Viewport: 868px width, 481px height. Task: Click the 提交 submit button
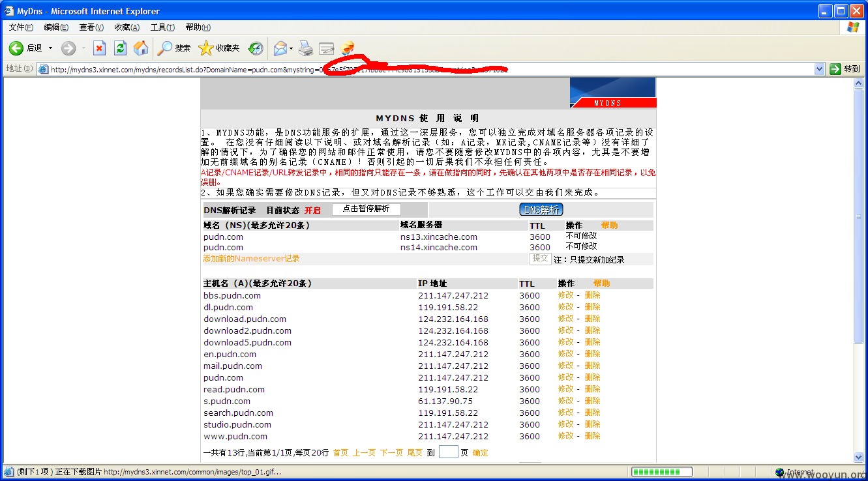540,259
